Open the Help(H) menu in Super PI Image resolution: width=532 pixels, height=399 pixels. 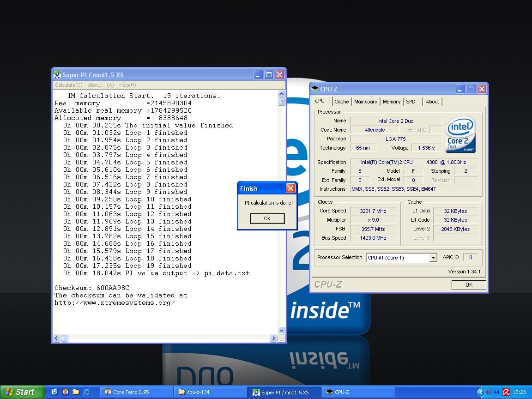127,85
